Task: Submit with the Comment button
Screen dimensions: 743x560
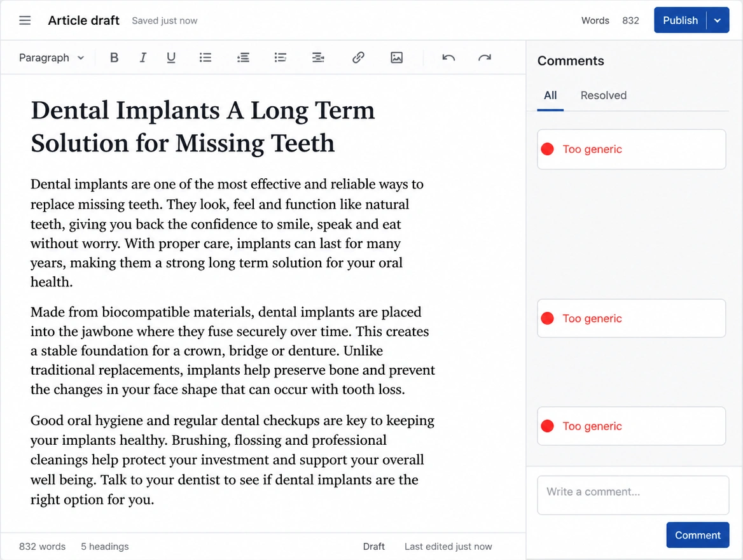Action: point(697,535)
